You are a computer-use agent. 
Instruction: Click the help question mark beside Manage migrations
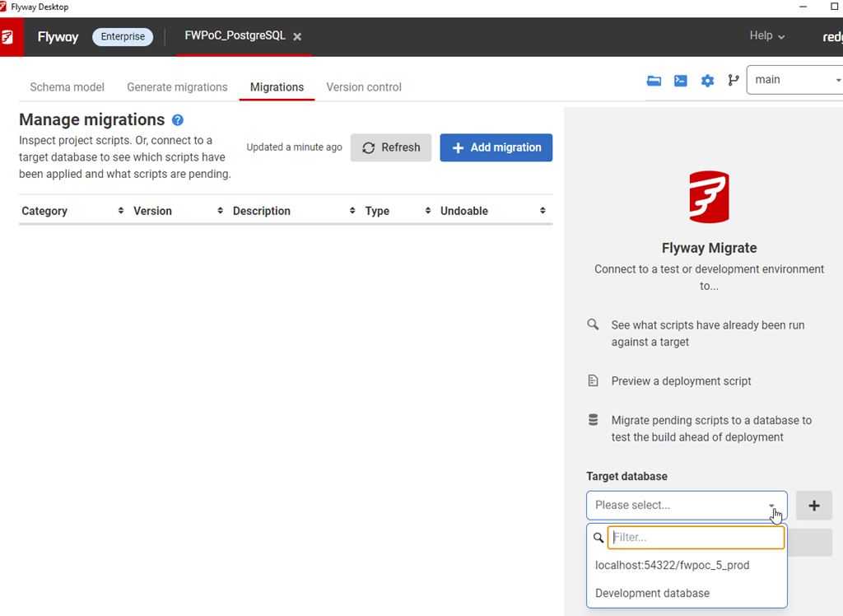pyautogui.click(x=177, y=120)
